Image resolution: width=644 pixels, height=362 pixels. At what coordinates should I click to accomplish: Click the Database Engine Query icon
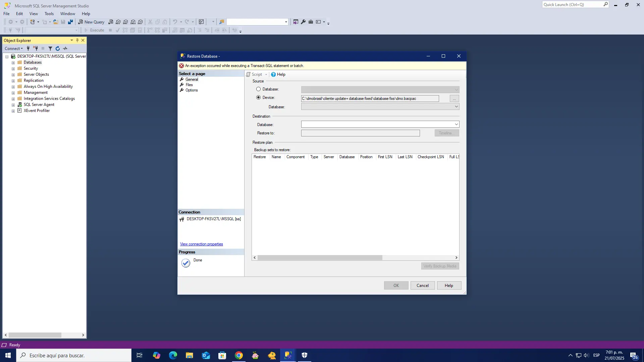click(x=111, y=22)
